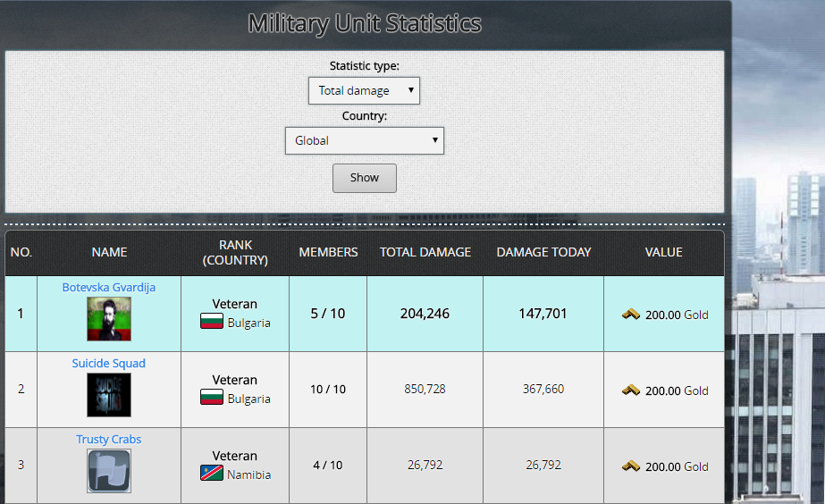
Task: Click the Bulgaria flag in Botevska Gvardija row
Action: [212, 321]
